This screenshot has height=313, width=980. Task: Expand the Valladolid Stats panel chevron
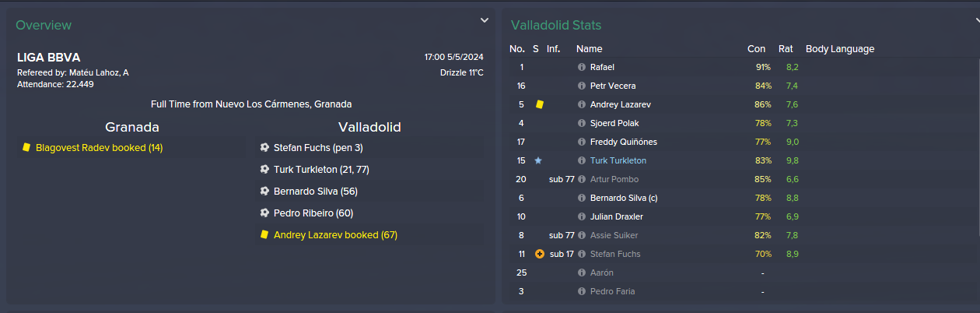coord(976,20)
